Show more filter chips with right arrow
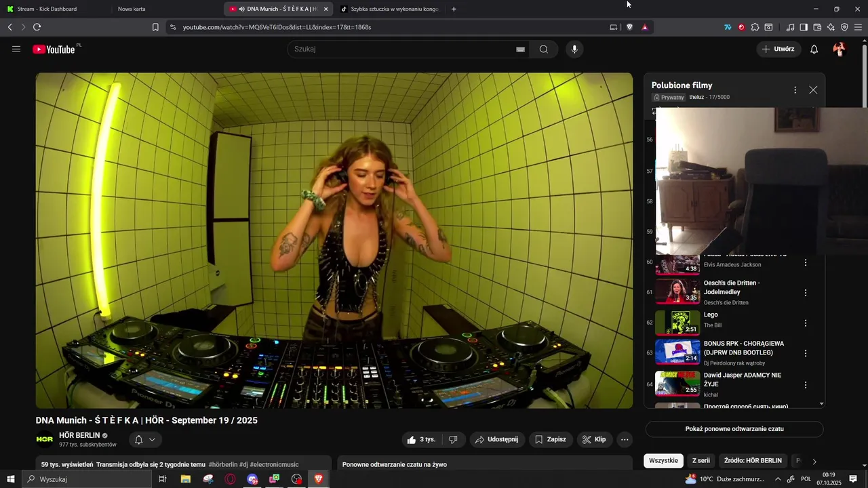This screenshot has width=868, height=488. 814,461
